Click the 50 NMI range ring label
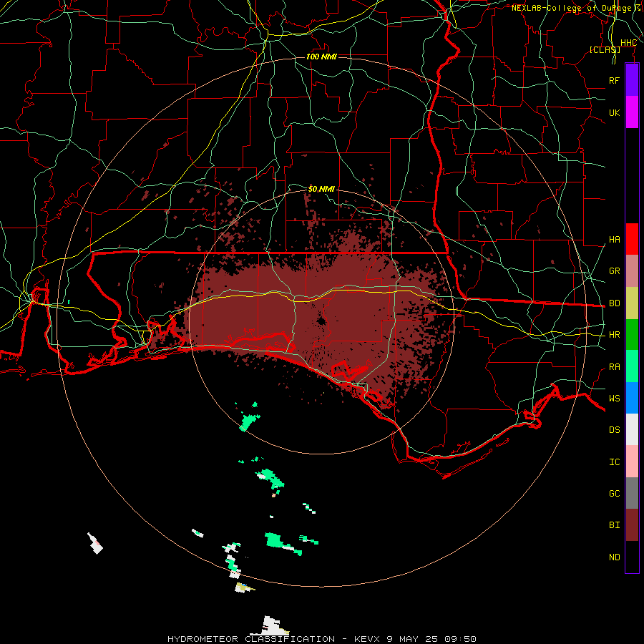 point(321,189)
